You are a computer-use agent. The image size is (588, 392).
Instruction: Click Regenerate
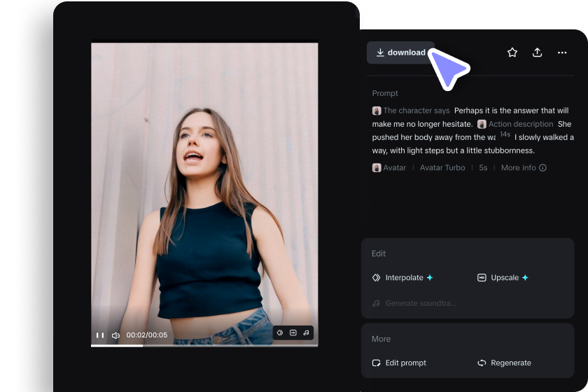504,363
